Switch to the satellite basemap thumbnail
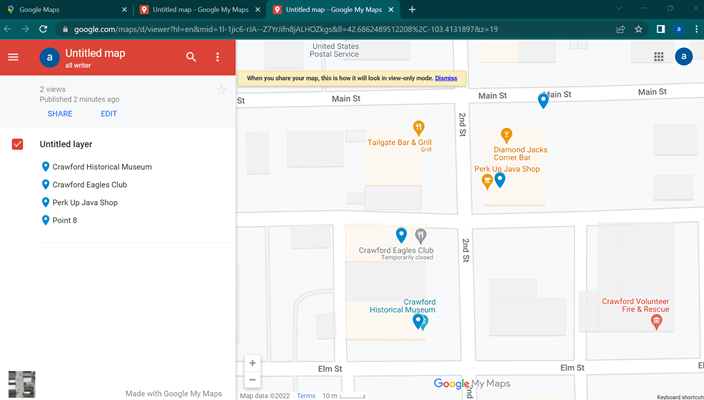704x400 pixels. pos(22,384)
